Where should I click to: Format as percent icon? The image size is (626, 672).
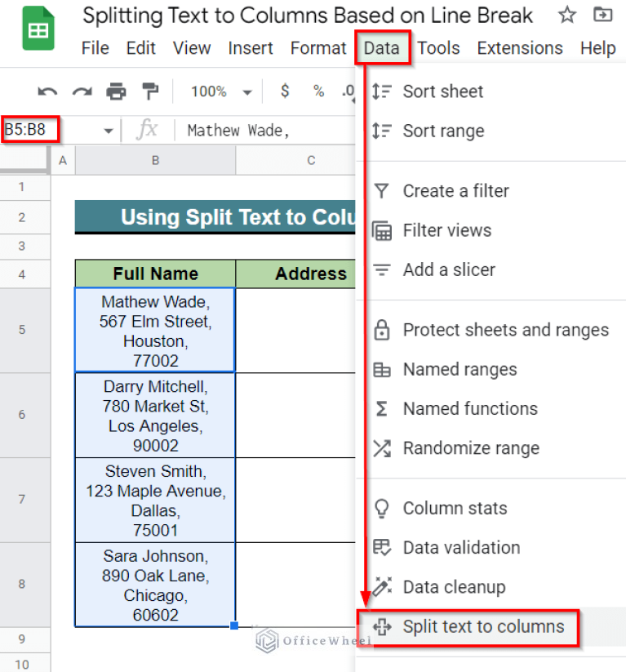click(x=318, y=91)
